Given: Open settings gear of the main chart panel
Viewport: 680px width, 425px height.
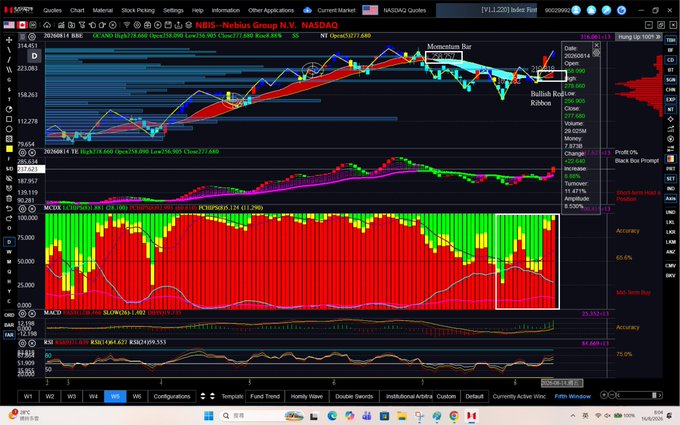Looking at the screenshot, I should tap(32, 36).
